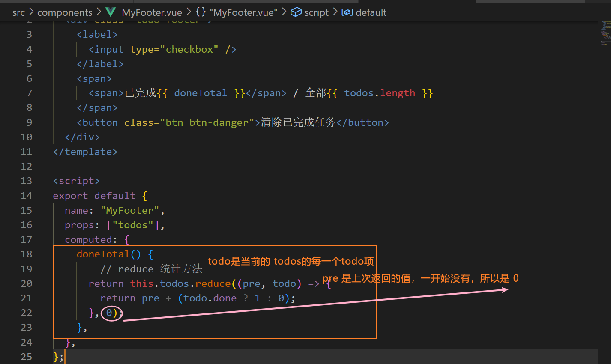Click this.todos.reduce call on line 20
This screenshot has height=364, width=611.
tap(180, 283)
